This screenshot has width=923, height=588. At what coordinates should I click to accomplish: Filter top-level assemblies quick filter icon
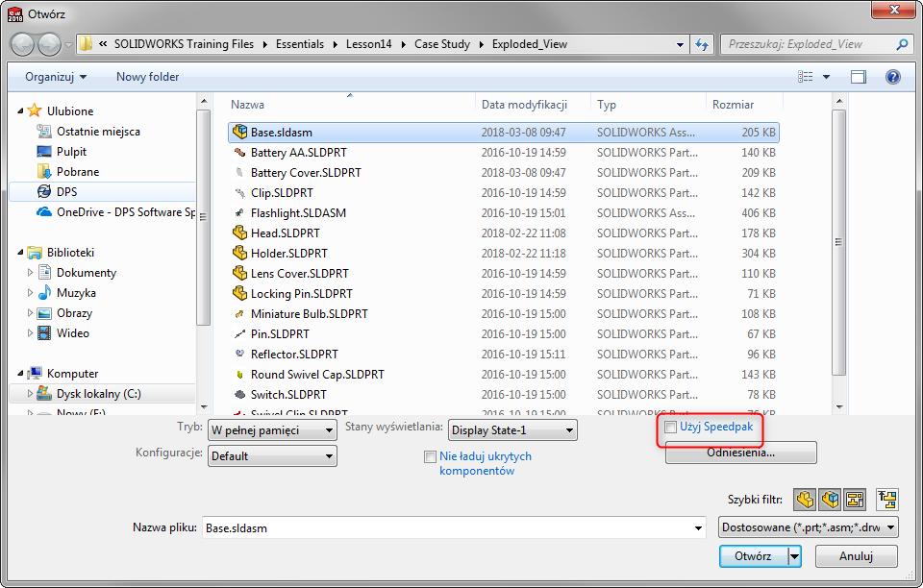tap(887, 500)
